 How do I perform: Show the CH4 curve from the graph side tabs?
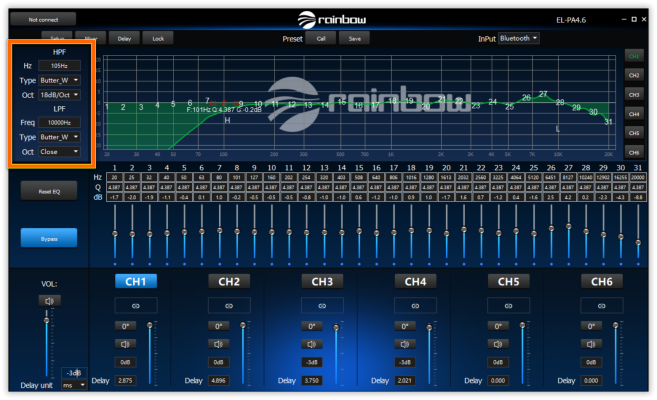click(x=634, y=114)
